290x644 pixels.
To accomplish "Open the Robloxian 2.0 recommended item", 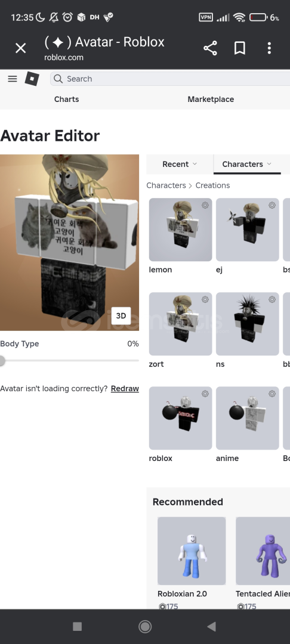I will click(192, 551).
